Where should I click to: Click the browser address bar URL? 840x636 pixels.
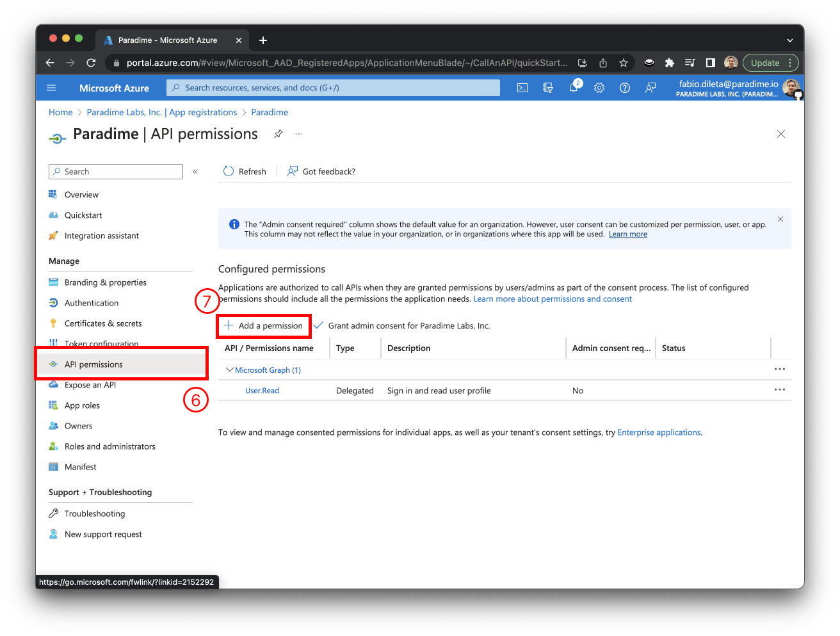point(347,63)
